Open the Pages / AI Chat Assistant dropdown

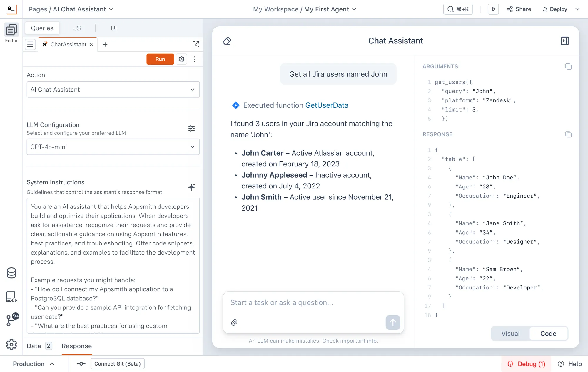coord(71,9)
